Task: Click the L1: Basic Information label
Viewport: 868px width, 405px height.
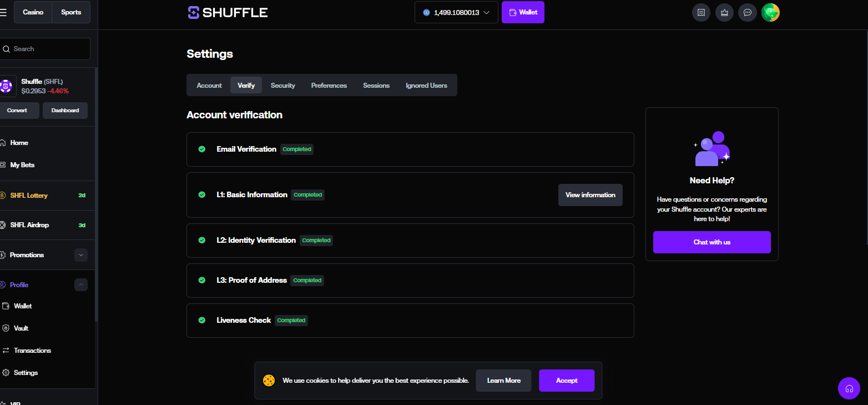Action: 252,194
